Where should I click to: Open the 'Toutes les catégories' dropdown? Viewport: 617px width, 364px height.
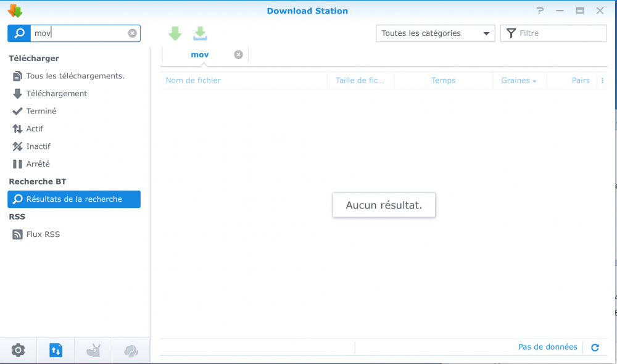pos(435,33)
